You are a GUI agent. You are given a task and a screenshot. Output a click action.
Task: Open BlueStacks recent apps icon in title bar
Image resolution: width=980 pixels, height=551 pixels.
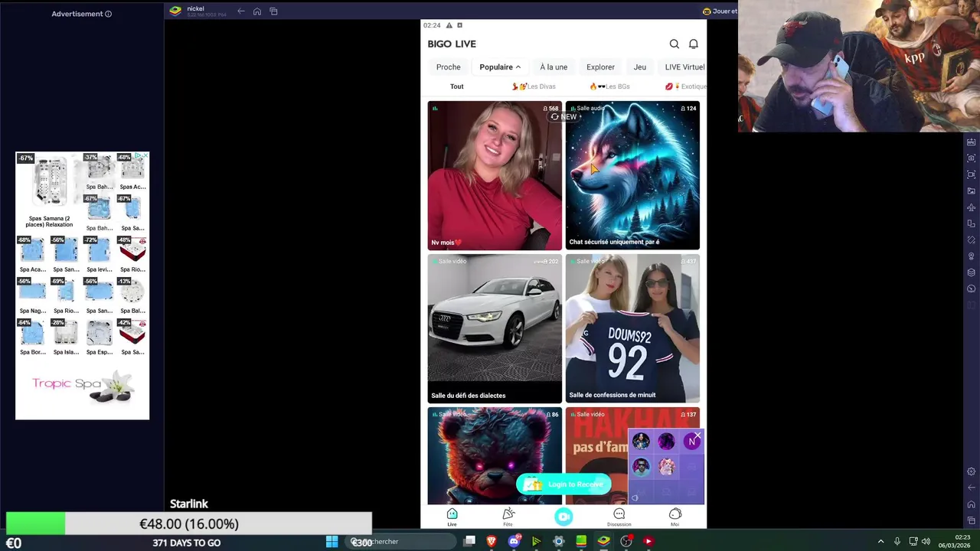(273, 11)
